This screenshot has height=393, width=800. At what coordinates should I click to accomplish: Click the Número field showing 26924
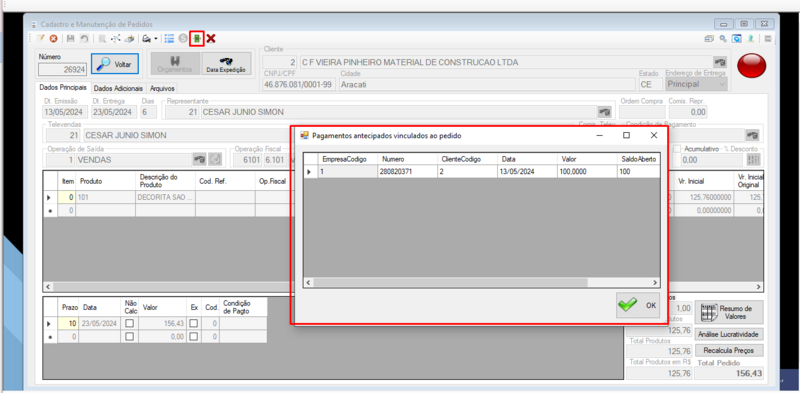click(62, 69)
